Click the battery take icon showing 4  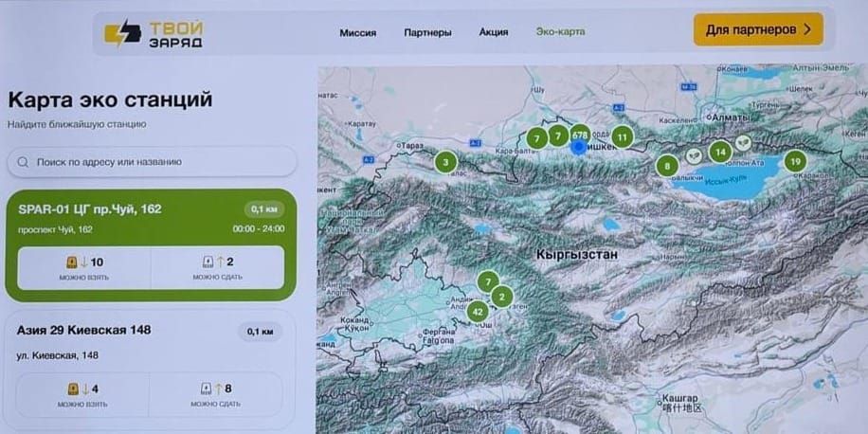[73, 389]
